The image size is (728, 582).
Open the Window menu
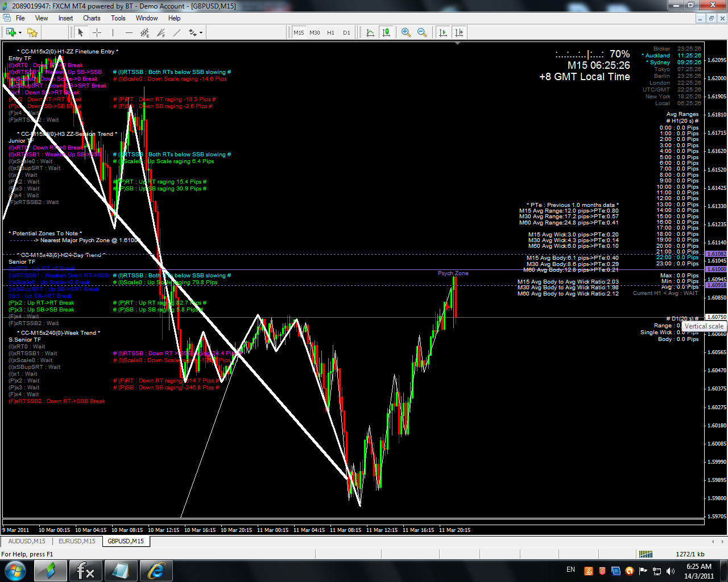click(147, 18)
